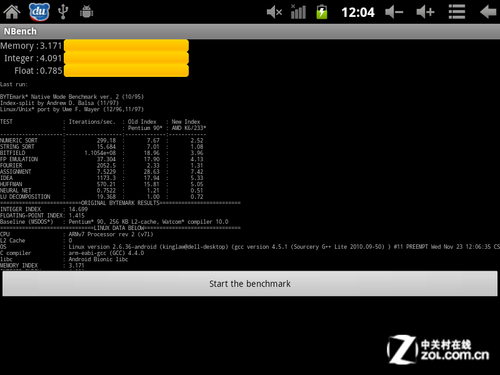
Task: Click the MEMORY INDEX 3.171 line
Action: coord(42,266)
